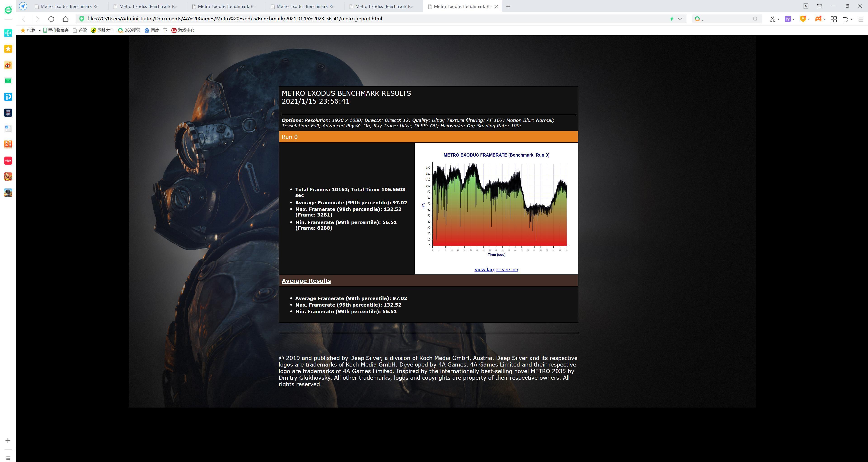The image size is (868, 462).
Task: Switch to the fifth Metro Exodus tab
Action: click(x=384, y=6)
